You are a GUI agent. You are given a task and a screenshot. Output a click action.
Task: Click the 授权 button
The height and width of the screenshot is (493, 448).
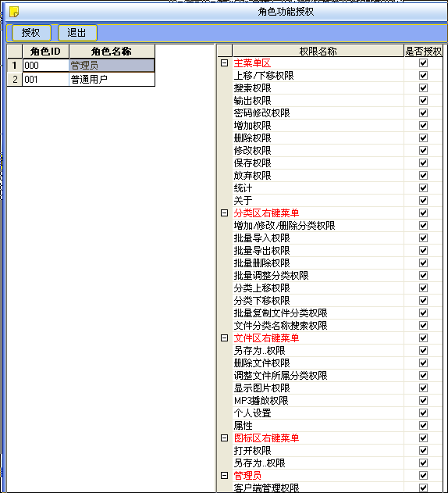coord(31,33)
